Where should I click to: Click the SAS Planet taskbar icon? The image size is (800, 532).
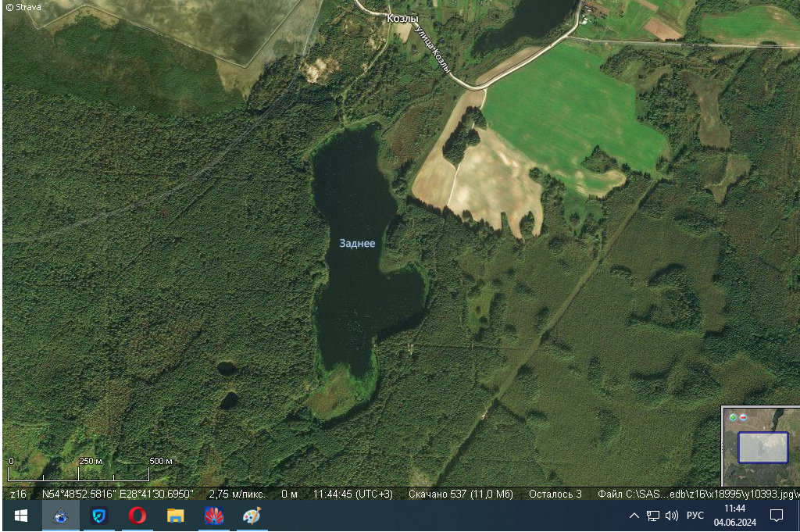[61, 516]
